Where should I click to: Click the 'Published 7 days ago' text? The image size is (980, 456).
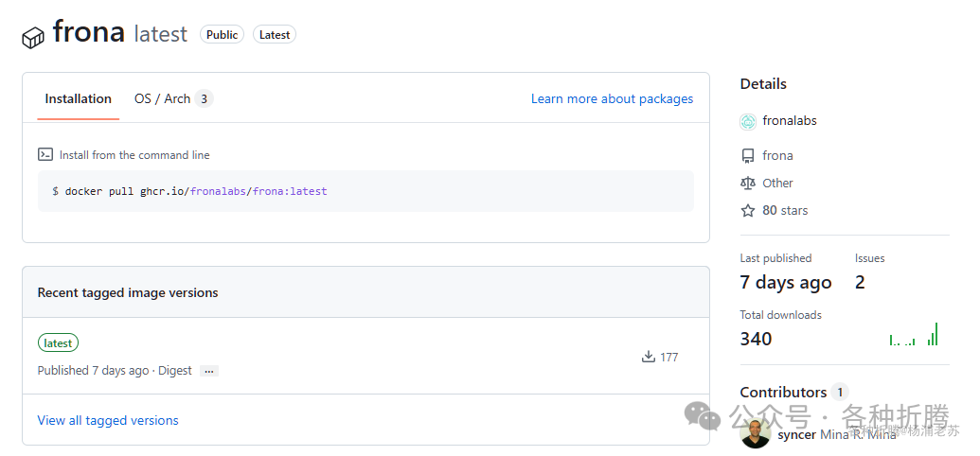pos(93,371)
